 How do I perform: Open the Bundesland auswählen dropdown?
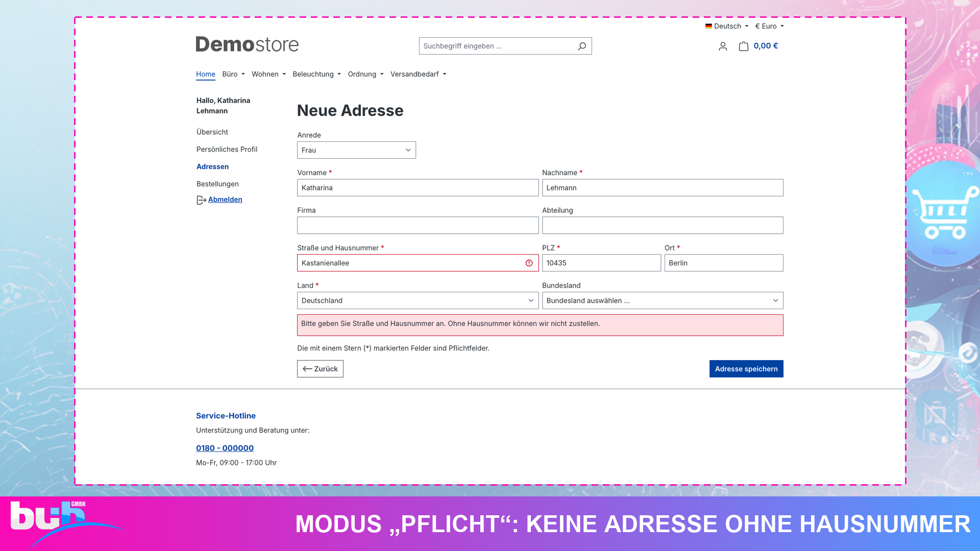(663, 300)
